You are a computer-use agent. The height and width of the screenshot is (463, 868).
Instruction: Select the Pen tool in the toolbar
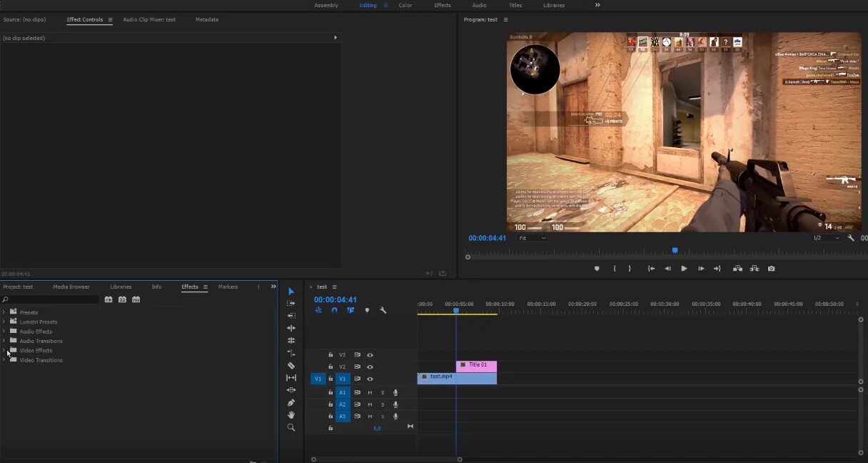click(291, 403)
